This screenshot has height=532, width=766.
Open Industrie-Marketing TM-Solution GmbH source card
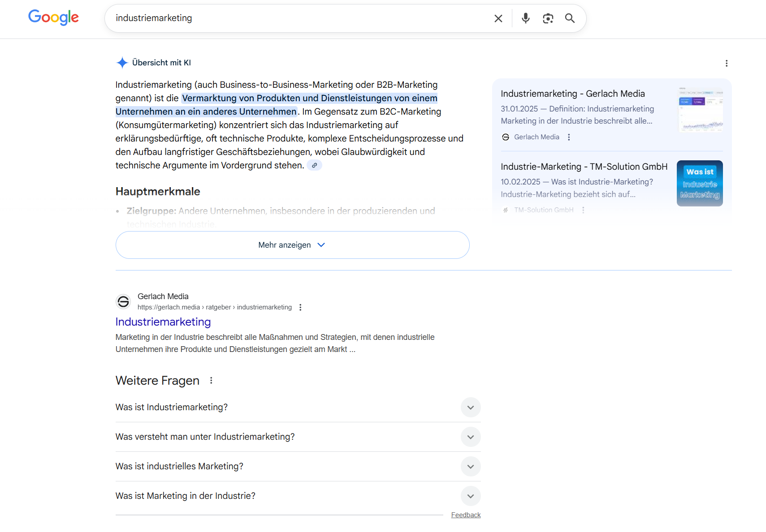[x=584, y=167]
